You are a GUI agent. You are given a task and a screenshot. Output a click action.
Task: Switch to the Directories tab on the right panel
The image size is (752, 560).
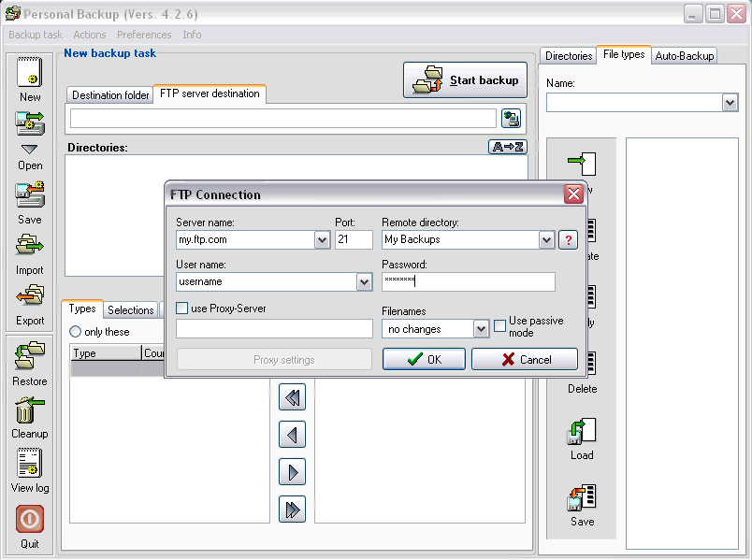569,55
